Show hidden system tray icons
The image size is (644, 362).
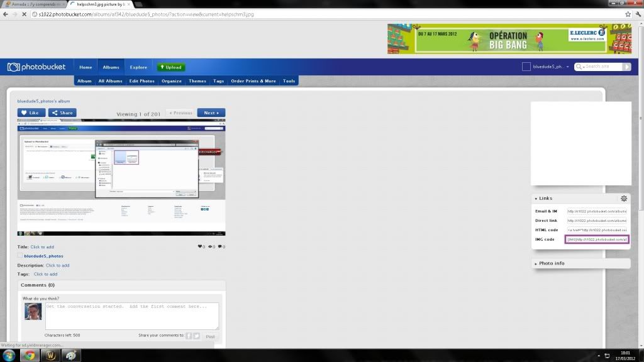tap(599, 356)
